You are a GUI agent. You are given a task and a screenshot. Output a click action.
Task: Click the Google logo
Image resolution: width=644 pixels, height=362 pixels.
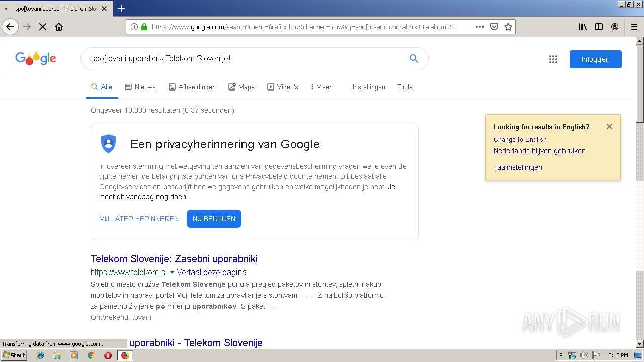coord(36,59)
